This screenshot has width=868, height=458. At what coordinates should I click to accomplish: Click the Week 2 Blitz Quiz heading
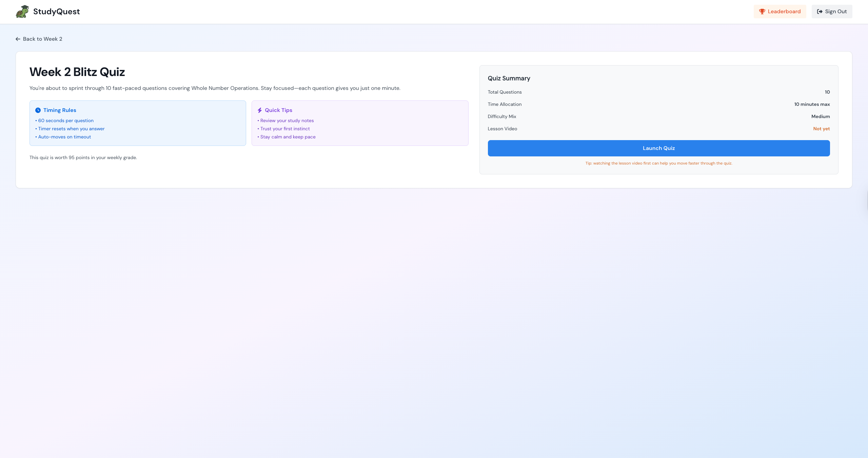click(x=77, y=72)
